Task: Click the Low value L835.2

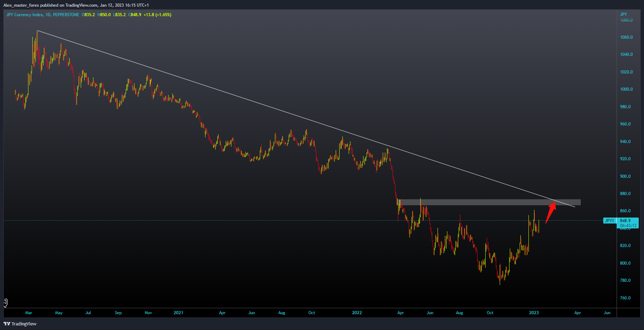Action: click(x=119, y=15)
